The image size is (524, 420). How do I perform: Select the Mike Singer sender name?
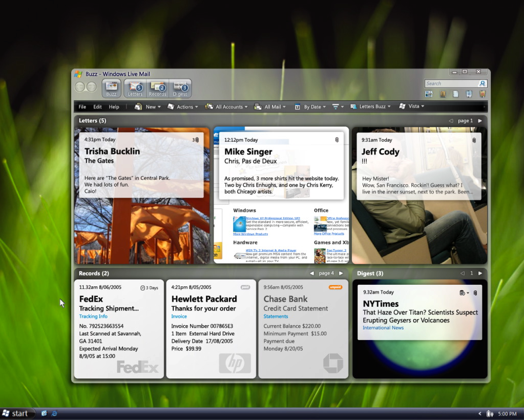point(248,152)
